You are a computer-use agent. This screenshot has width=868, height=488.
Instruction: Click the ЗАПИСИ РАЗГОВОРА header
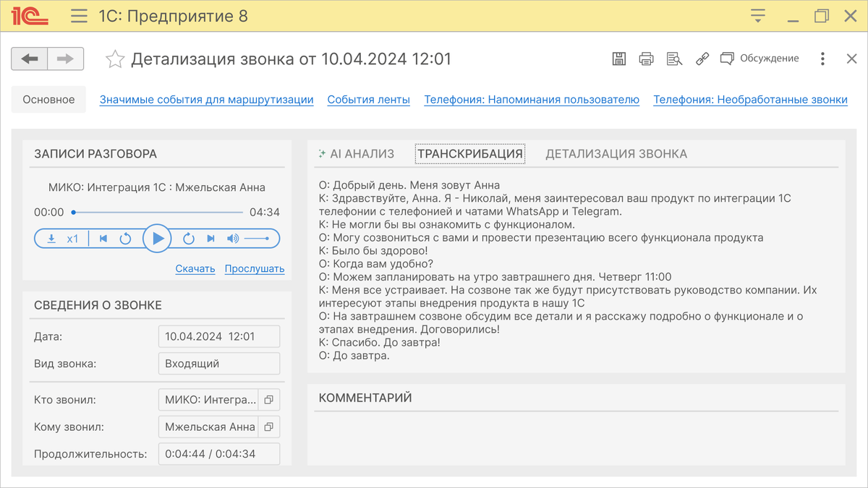click(x=95, y=153)
